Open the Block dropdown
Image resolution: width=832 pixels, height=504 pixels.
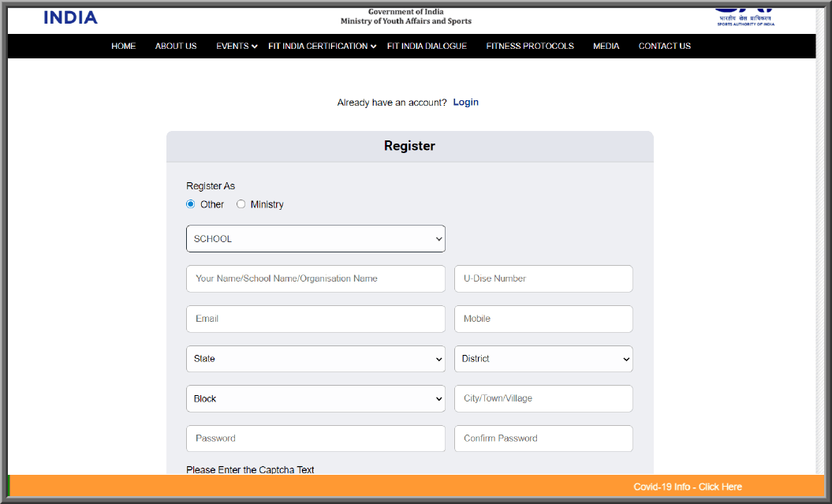click(315, 398)
